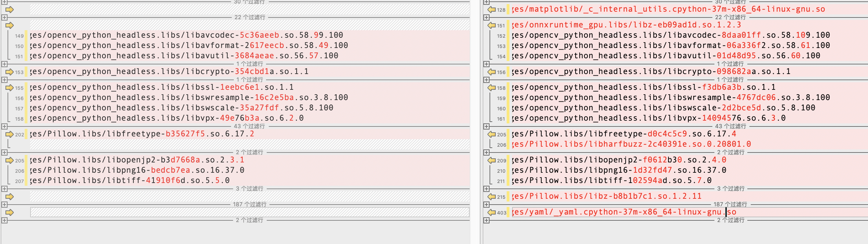Screen dimensions: 868x244
Task: Select left line libavutil-3684aeae.so.56.57.100
Action: click(x=250, y=56)
